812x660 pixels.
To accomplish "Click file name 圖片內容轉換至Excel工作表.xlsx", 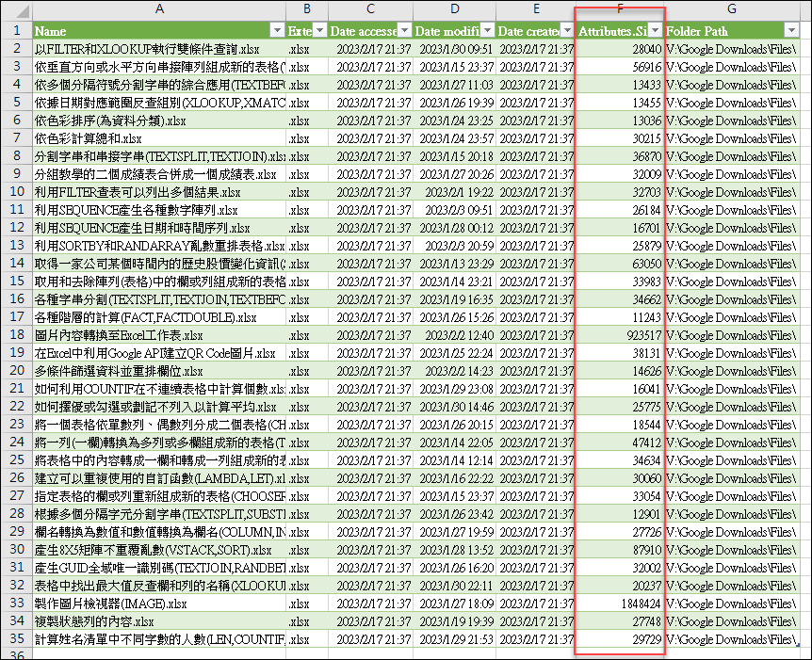I will [x=119, y=335].
